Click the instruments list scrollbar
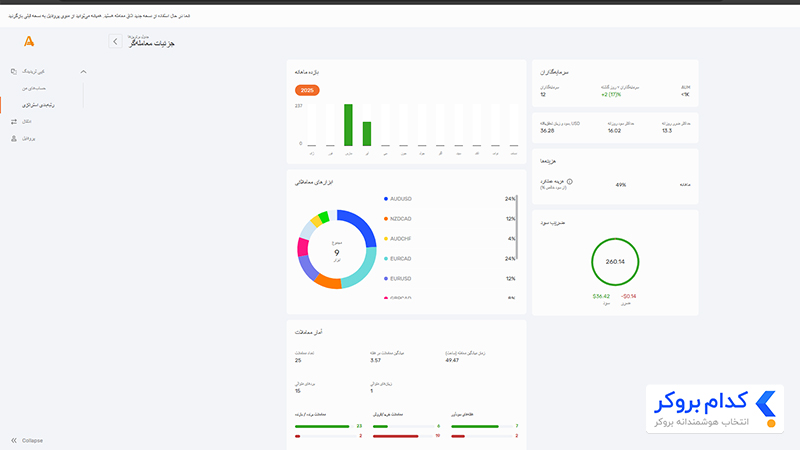Screen dimensions: 800x450 coord(517,227)
